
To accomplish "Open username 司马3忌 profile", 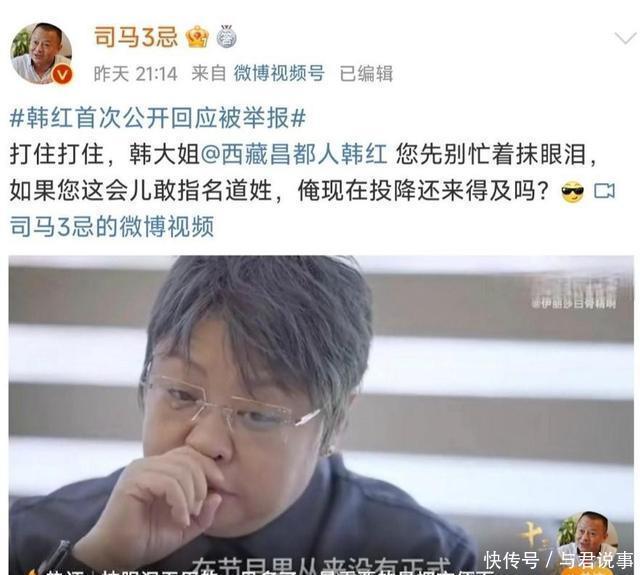I will pyautogui.click(x=136, y=37).
